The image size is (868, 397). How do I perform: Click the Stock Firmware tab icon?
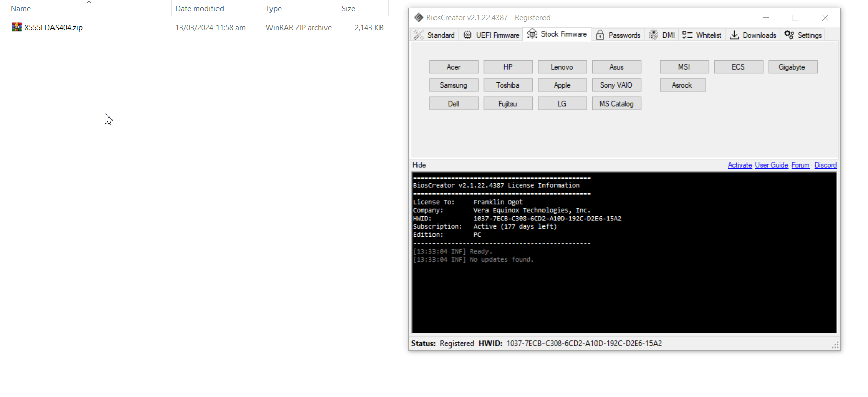tap(532, 34)
